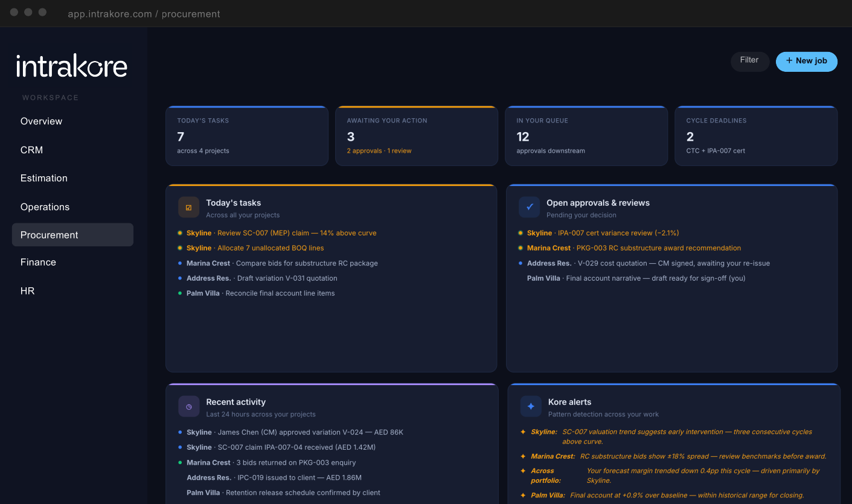This screenshot has width=852, height=504.
Task: Create a New job
Action: coord(806,61)
